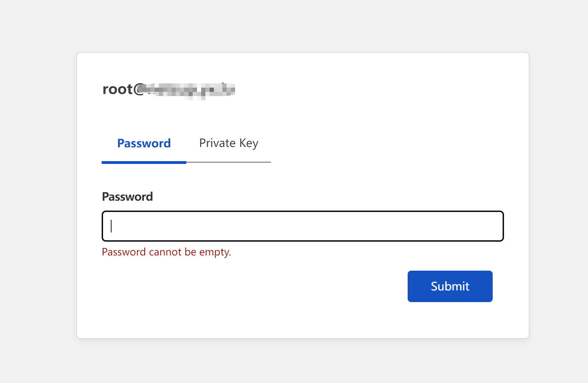The width and height of the screenshot is (588, 383).
Task: Click the blue underline beneath Password tab
Action: tap(144, 163)
